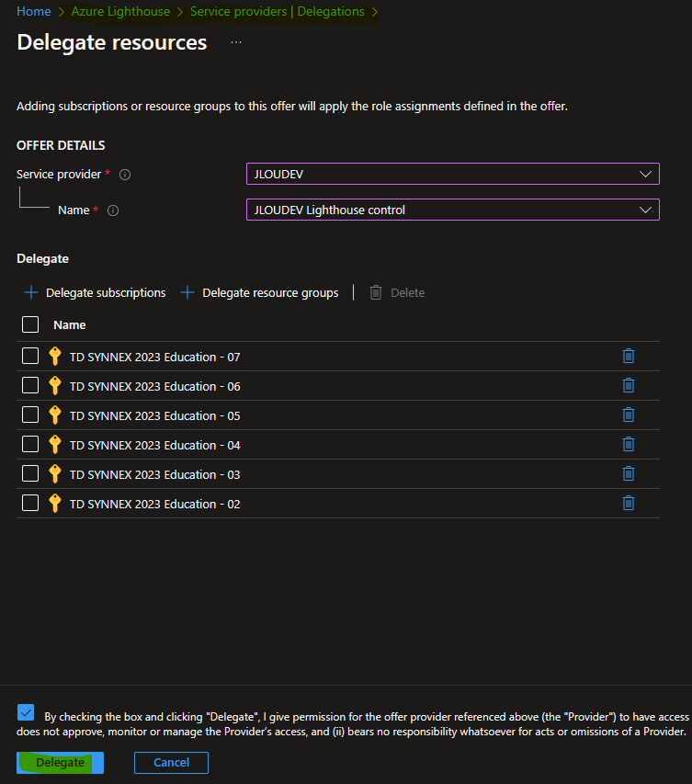Click the Name column header
Viewport: 692px width, 784px height.
(x=70, y=325)
